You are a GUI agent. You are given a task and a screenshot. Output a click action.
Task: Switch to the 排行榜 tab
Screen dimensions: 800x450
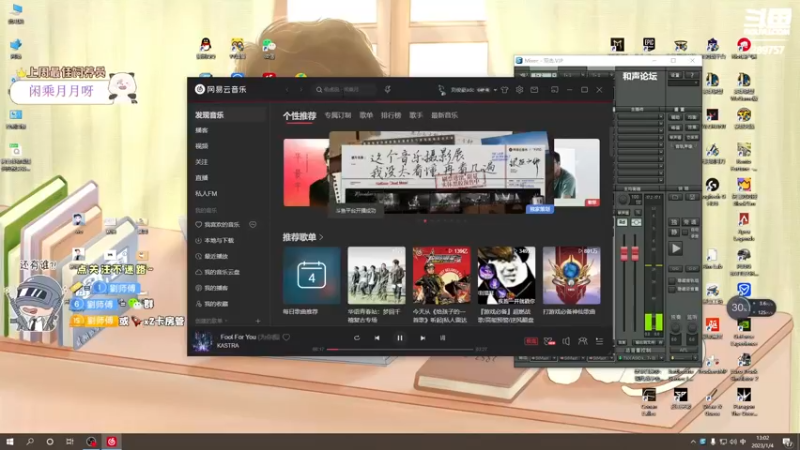(x=391, y=115)
